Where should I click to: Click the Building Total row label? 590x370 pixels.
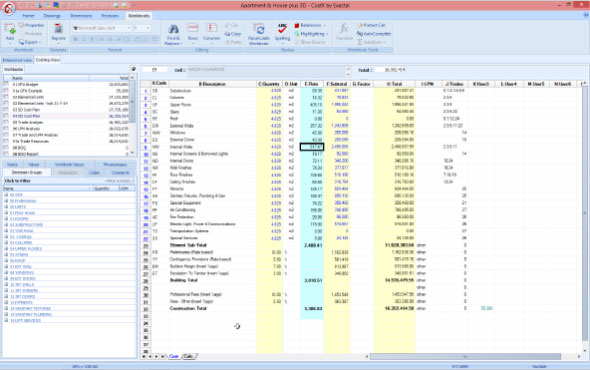pyautogui.click(x=184, y=280)
